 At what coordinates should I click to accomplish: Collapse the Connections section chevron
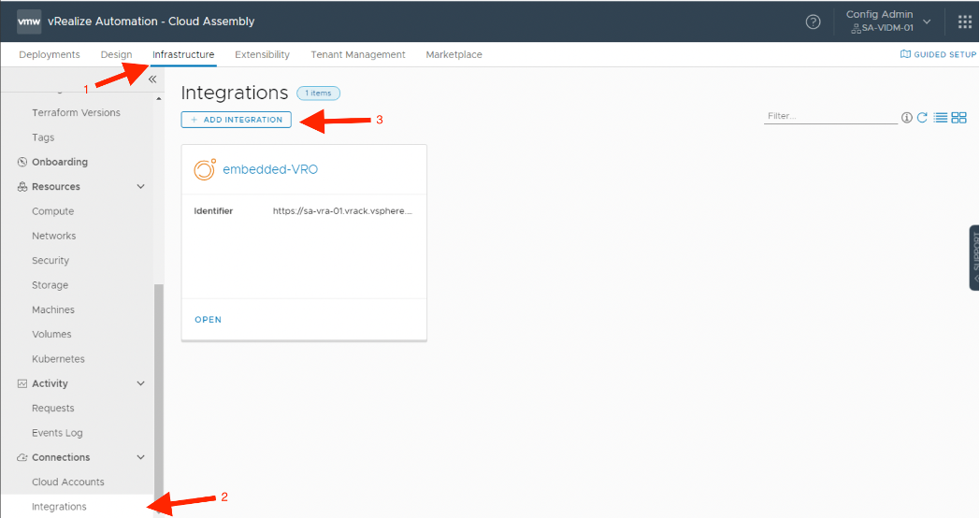click(140, 457)
